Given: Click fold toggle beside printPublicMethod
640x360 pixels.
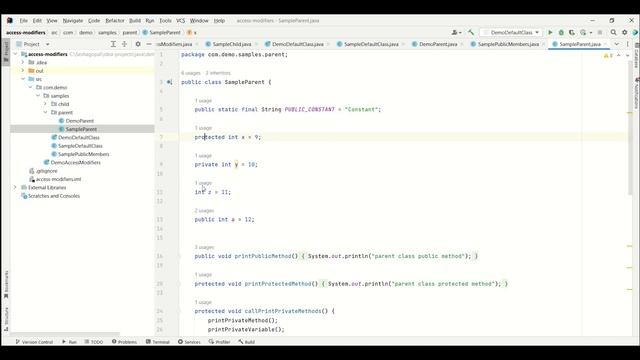Looking at the screenshot, I should (x=178, y=256).
